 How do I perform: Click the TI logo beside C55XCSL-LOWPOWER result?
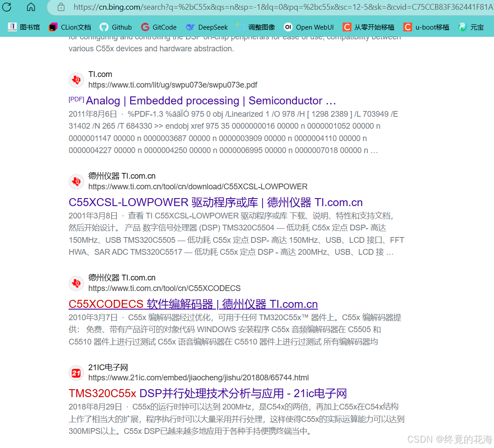coord(76,182)
